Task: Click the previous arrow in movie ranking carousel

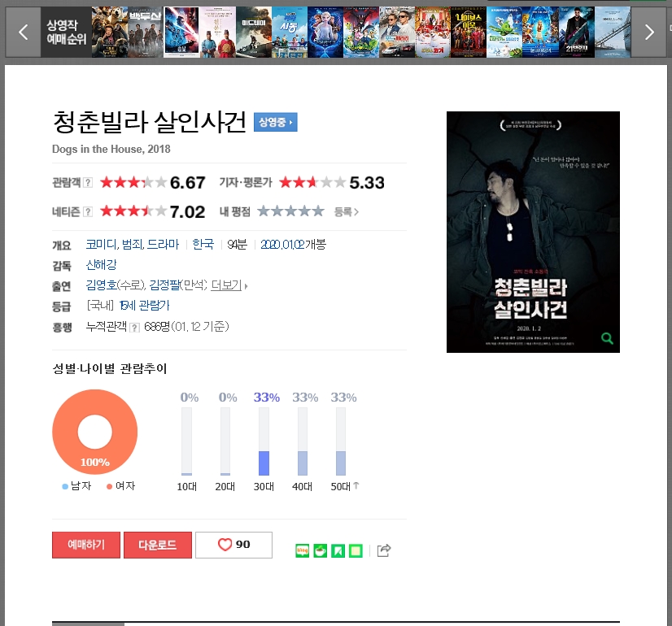Action: point(23,33)
